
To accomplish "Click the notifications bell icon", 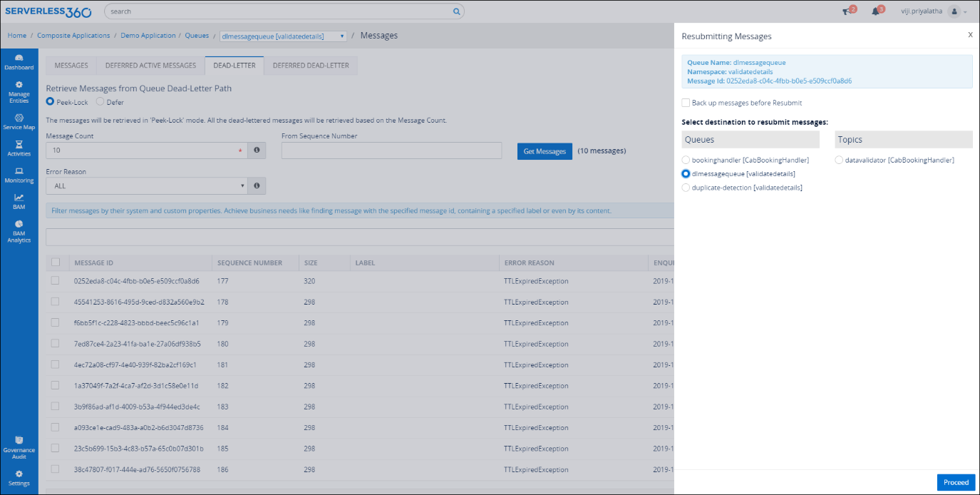I will click(876, 11).
